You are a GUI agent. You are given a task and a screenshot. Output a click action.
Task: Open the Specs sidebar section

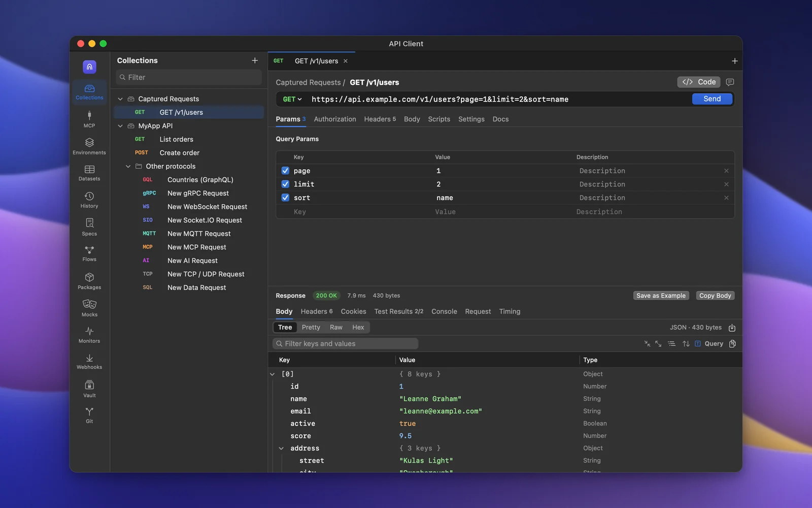(x=89, y=227)
